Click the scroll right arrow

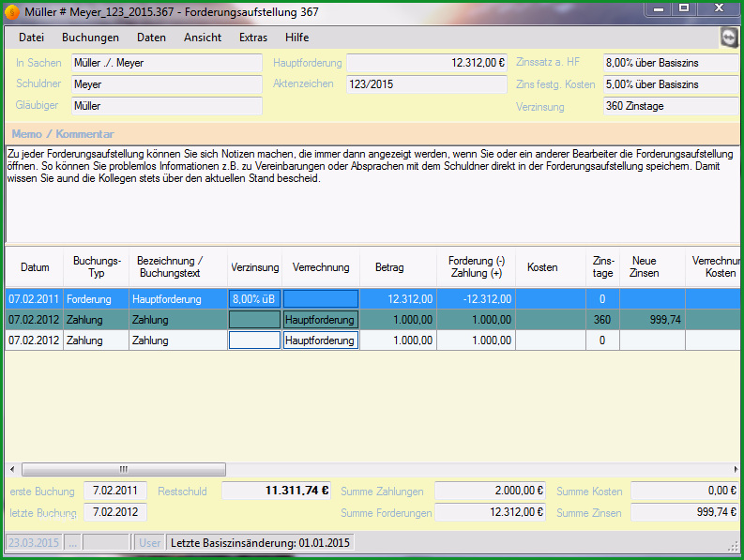coord(736,469)
